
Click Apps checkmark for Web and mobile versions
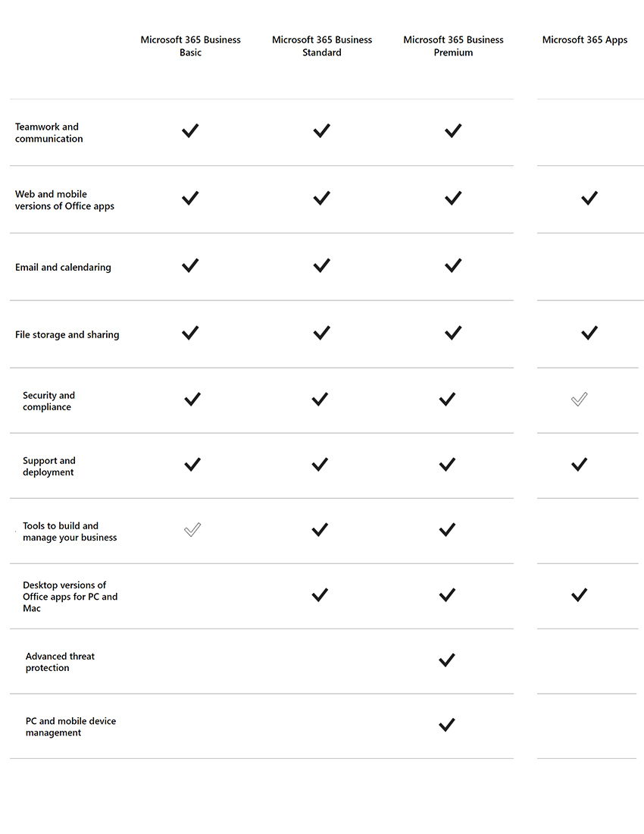click(589, 199)
